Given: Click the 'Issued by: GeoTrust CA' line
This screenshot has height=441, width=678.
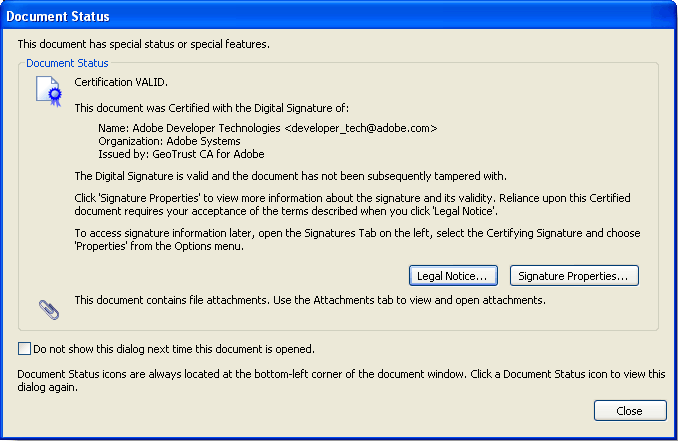Looking at the screenshot, I should click(x=179, y=155).
